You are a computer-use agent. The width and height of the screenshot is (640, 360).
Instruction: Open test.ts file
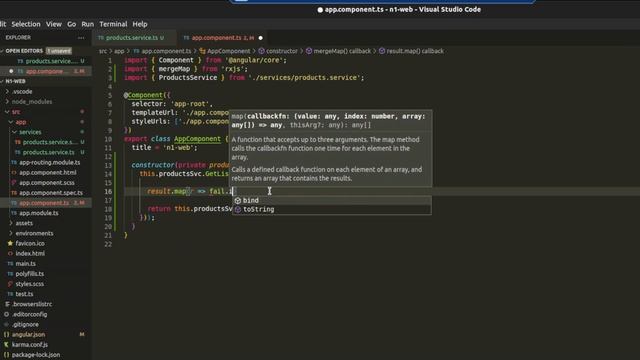pyautogui.click(x=24, y=294)
